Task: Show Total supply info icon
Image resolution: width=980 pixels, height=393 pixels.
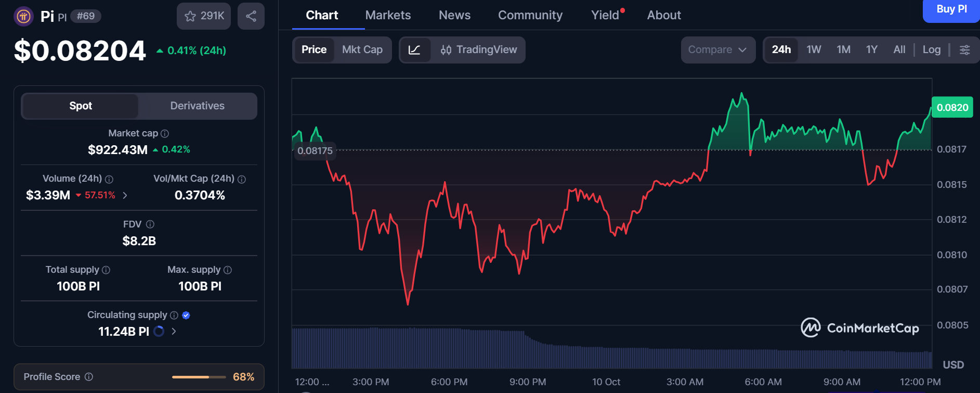Action: pyautogui.click(x=106, y=270)
